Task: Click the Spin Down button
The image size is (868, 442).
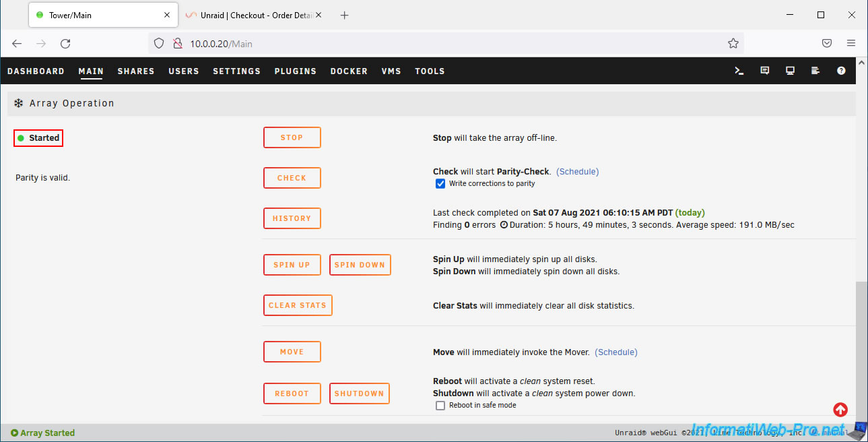Action: click(360, 265)
